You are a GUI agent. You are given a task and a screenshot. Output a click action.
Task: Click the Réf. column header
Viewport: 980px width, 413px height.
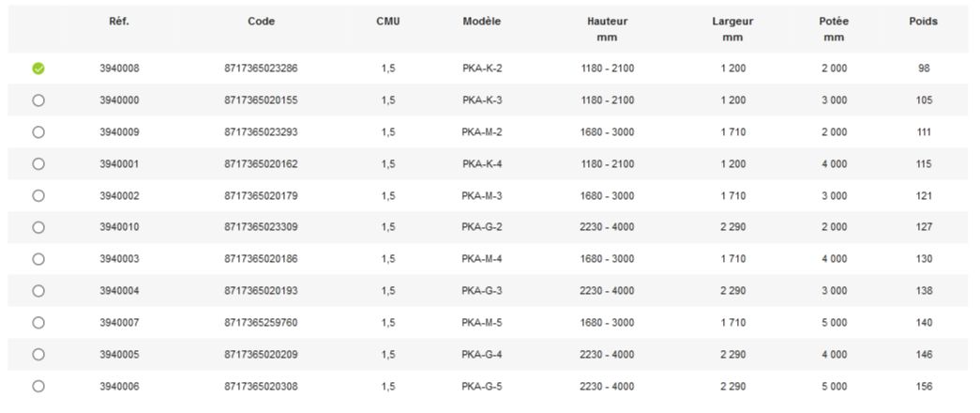click(119, 22)
